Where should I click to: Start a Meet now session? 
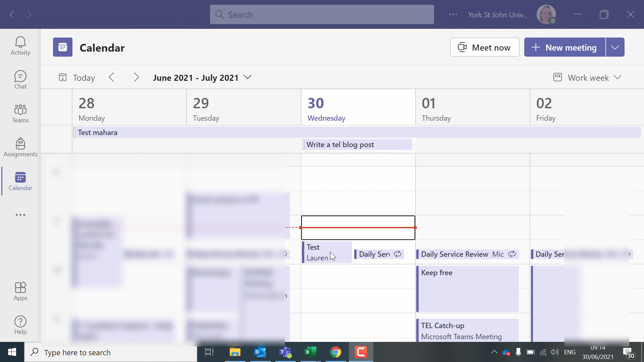[485, 47]
